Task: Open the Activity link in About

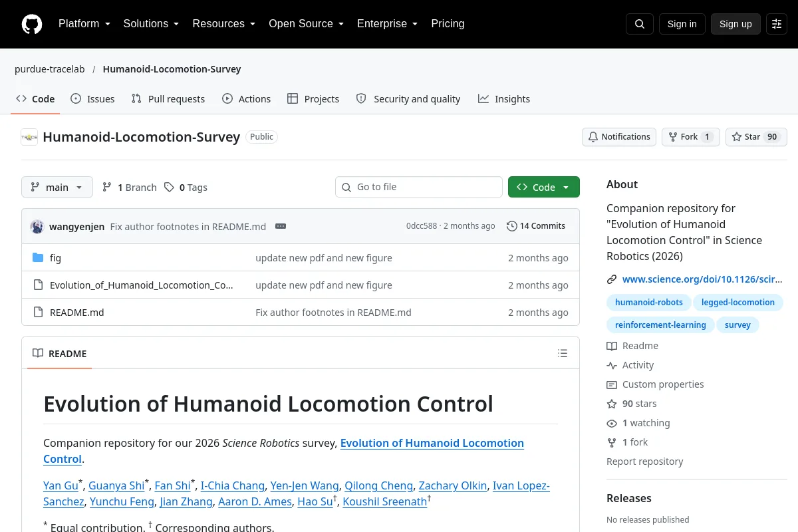Action: tap(630, 365)
